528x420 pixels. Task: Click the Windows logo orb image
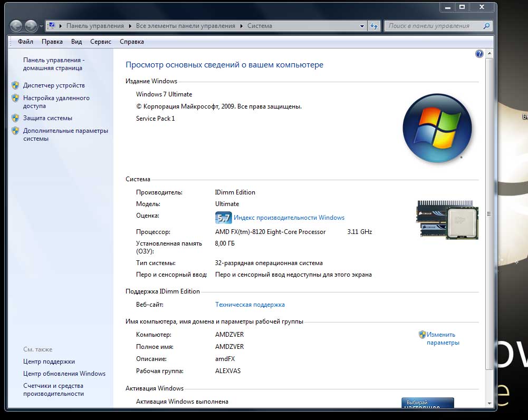click(437, 128)
